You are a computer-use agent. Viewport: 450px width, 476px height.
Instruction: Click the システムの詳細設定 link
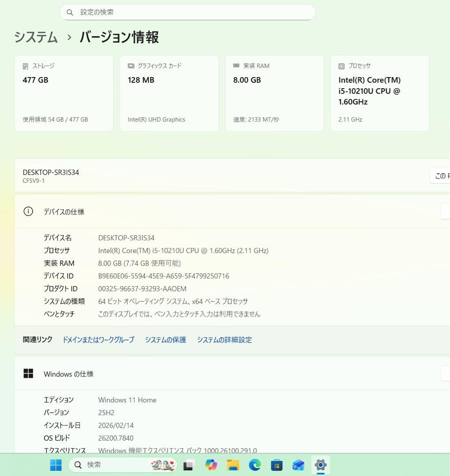click(225, 340)
